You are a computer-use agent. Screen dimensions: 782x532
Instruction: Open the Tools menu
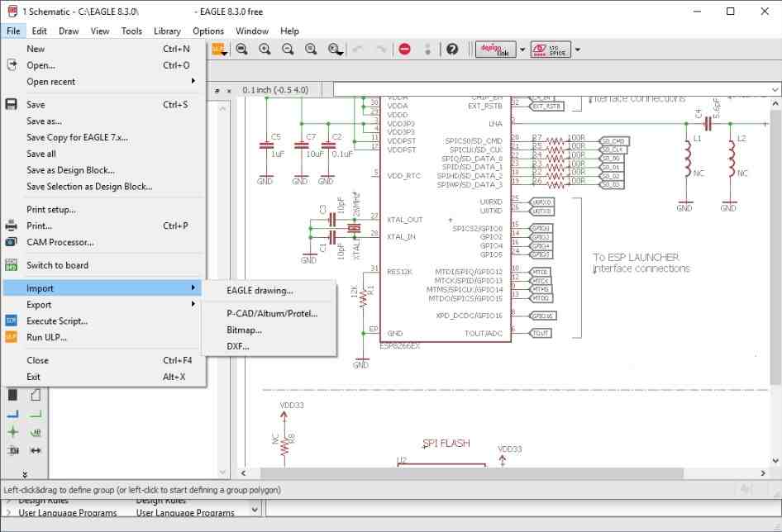(131, 31)
